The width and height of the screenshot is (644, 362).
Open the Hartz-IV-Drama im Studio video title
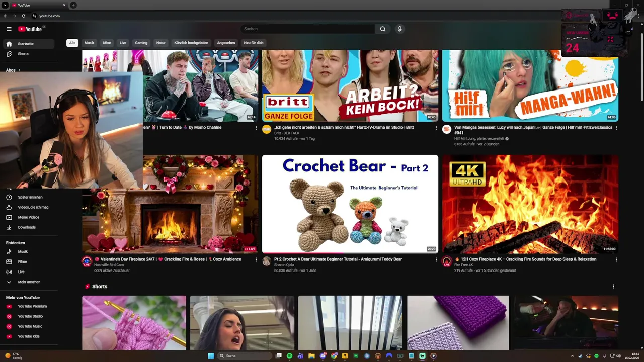[344, 127]
